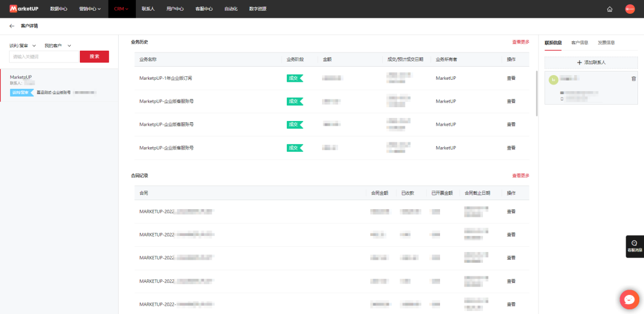Screen dimensions: 644x314
Task: Open 数字资源 in the top navigation
Action: click(258, 8)
